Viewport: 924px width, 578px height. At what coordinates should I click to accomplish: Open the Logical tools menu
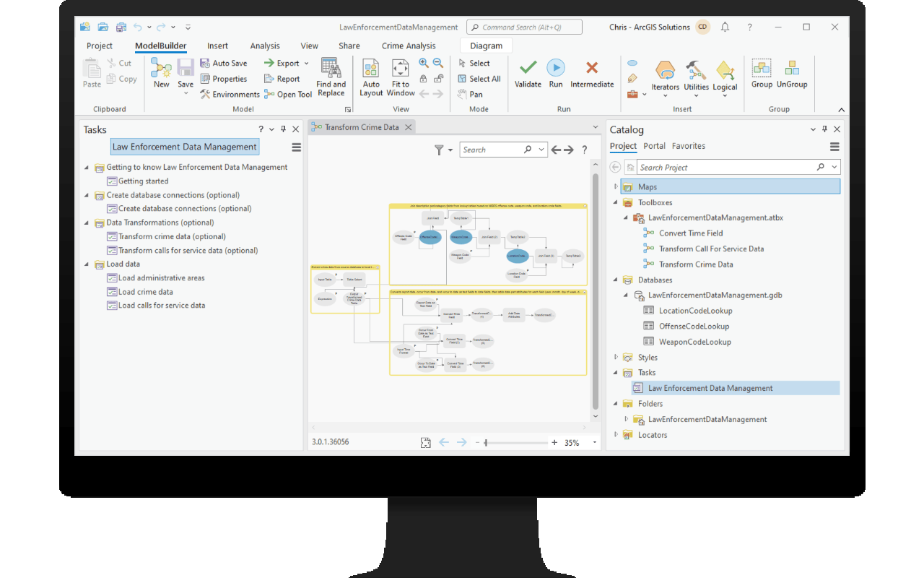point(725,75)
